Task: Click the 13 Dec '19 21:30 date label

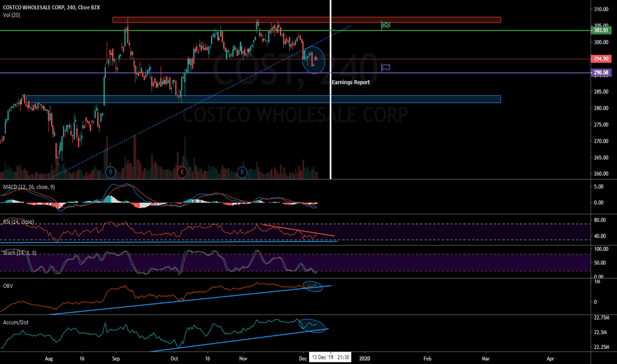Action: pyautogui.click(x=330, y=357)
